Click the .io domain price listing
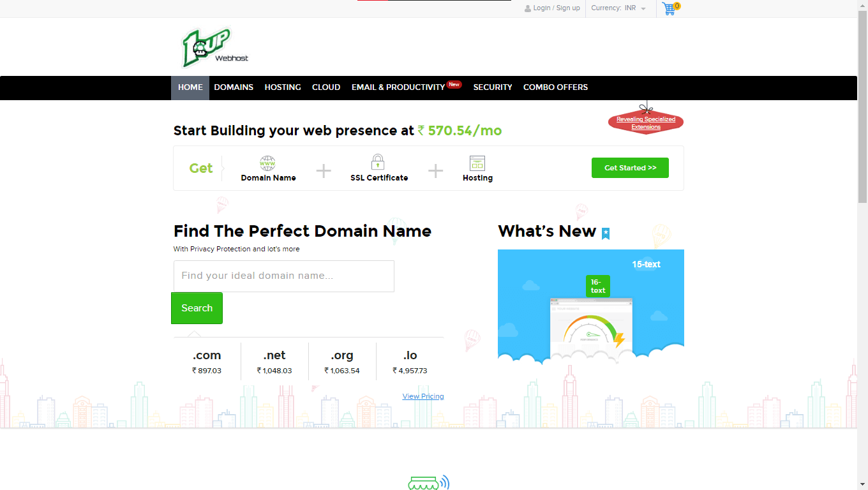The height and width of the screenshot is (490, 868). tap(411, 361)
